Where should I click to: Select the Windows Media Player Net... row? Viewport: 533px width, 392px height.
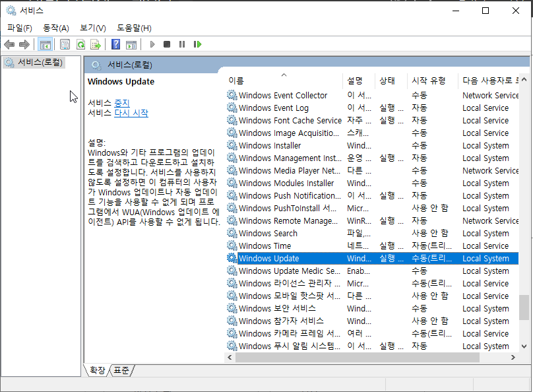(372, 170)
